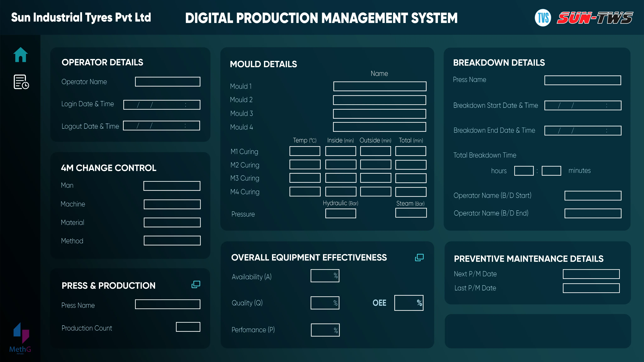Go to the Home icon in sidebar
The height and width of the screenshot is (362, 644).
tap(20, 55)
